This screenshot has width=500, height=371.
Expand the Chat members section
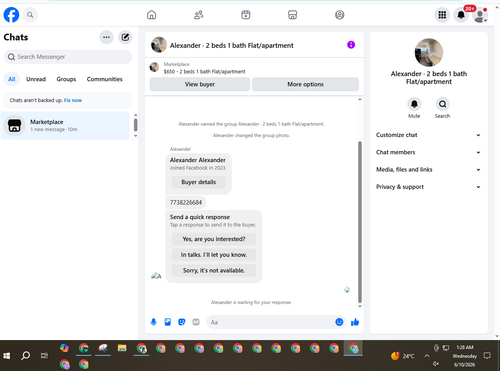coord(428,152)
